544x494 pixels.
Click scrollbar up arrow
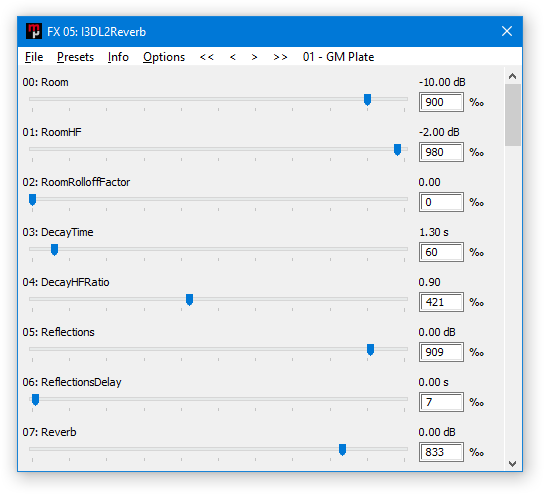coord(512,76)
